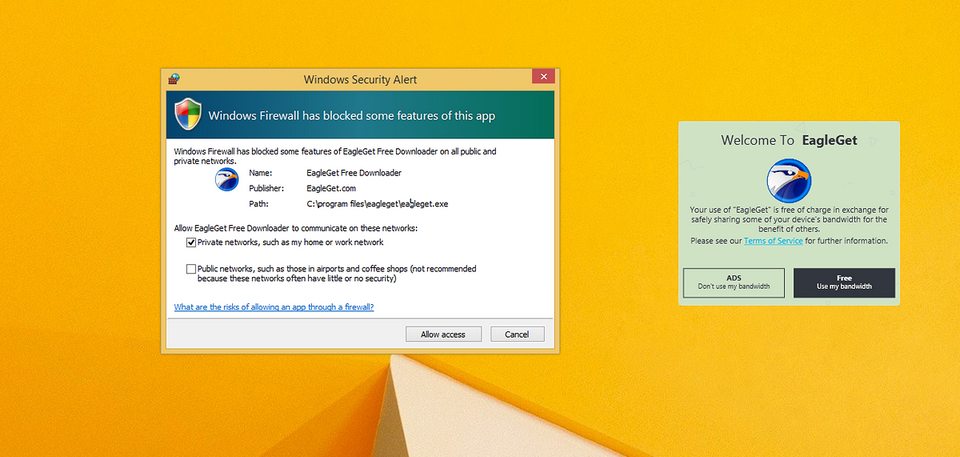Image resolution: width=960 pixels, height=457 pixels.
Task: Close the Windows Security Alert dialog
Action: click(543, 77)
